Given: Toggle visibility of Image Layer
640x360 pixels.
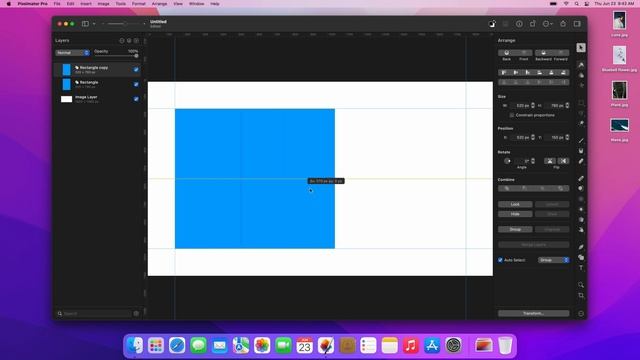Looking at the screenshot, I should [x=136, y=99].
